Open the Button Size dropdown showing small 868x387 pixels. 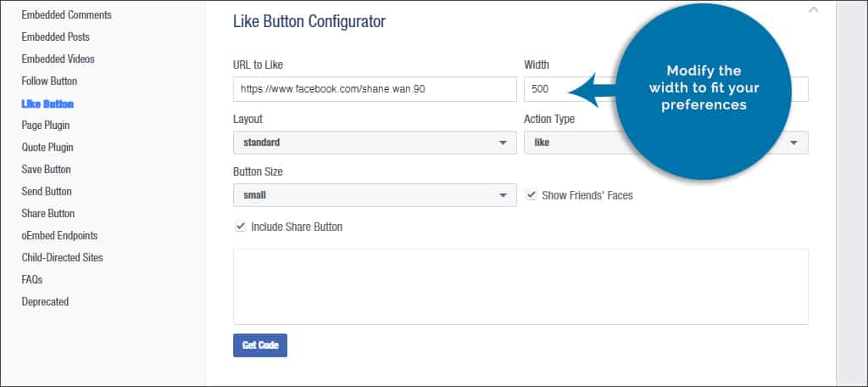click(374, 195)
